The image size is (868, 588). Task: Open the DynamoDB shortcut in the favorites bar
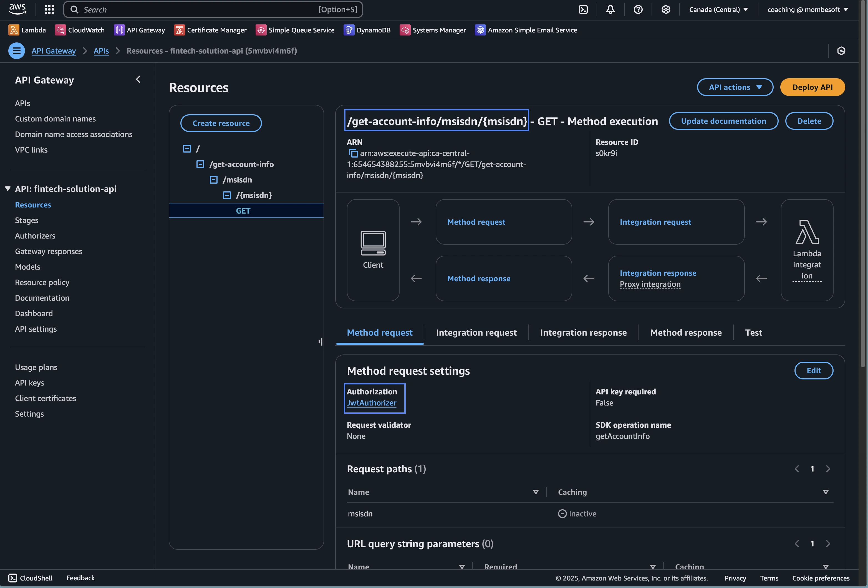tap(367, 30)
